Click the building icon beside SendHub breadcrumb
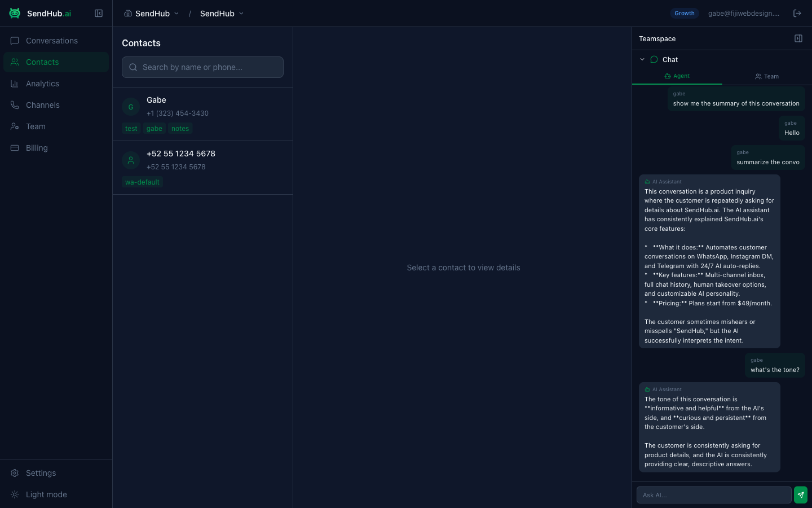This screenshot has width=812, height=508. pos(128,14)
